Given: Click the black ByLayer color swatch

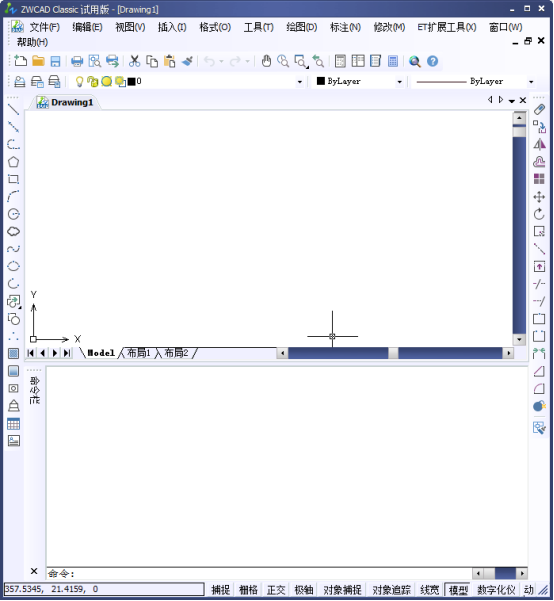Looking at the screenshot, I should (321, 81).
